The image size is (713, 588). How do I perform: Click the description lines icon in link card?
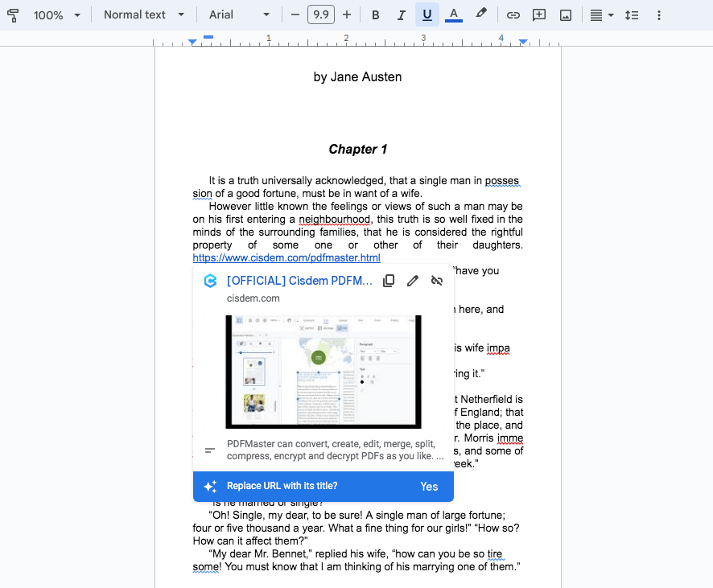point(209,450)
